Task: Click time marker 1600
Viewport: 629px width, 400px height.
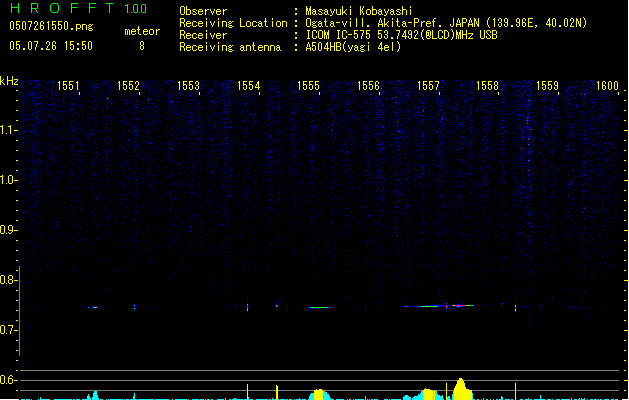Action: point(607,86)
